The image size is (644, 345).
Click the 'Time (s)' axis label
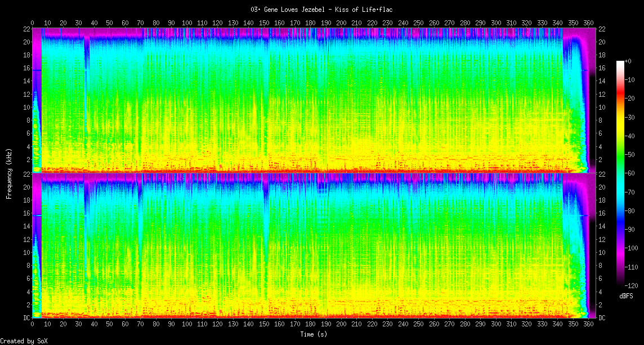[x=313, y=334]
